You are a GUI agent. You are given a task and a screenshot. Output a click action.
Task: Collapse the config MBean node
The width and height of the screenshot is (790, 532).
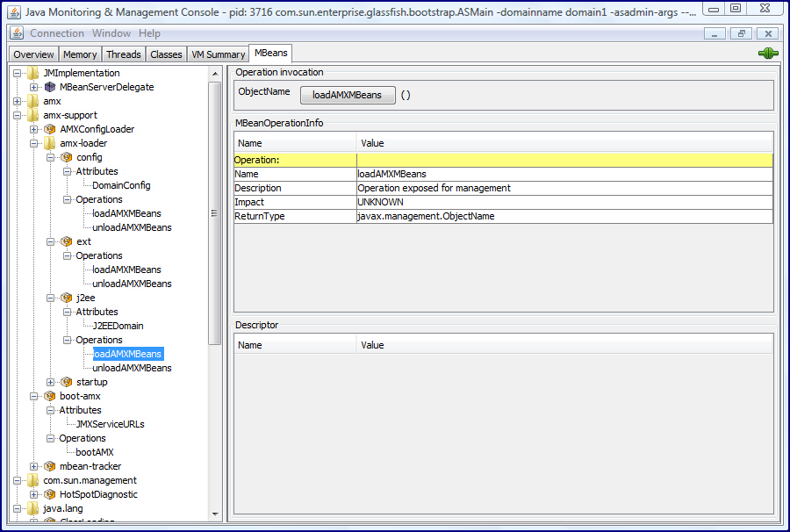[x=50, y=158]
